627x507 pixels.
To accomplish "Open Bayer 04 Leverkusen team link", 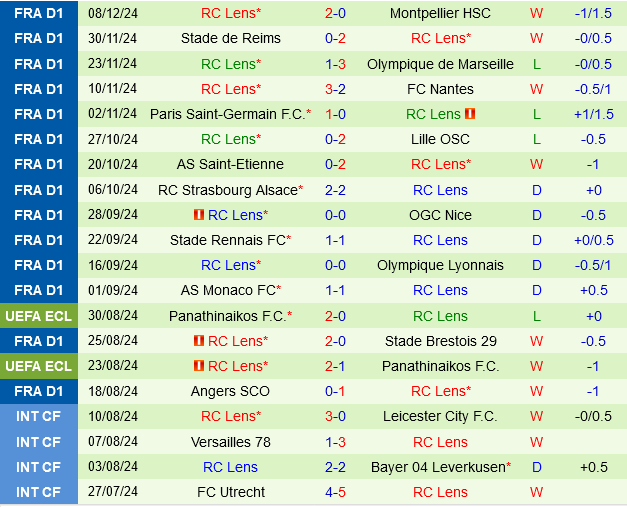I will (x=438, y=467).
